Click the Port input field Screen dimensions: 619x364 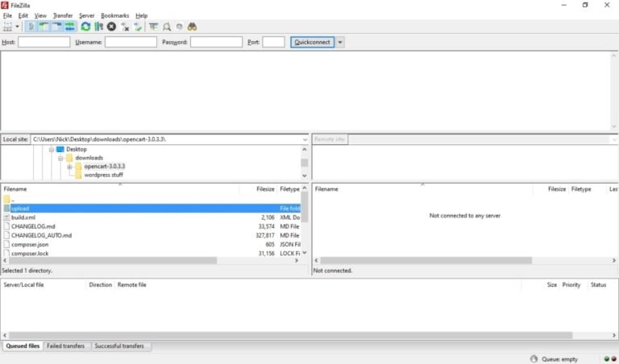(273, 42)
